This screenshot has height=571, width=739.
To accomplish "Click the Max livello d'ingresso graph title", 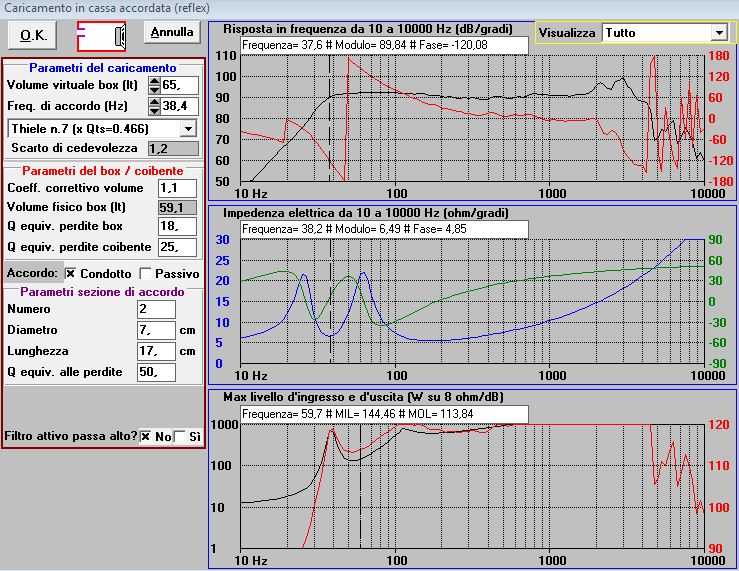I will pos(363,397).
